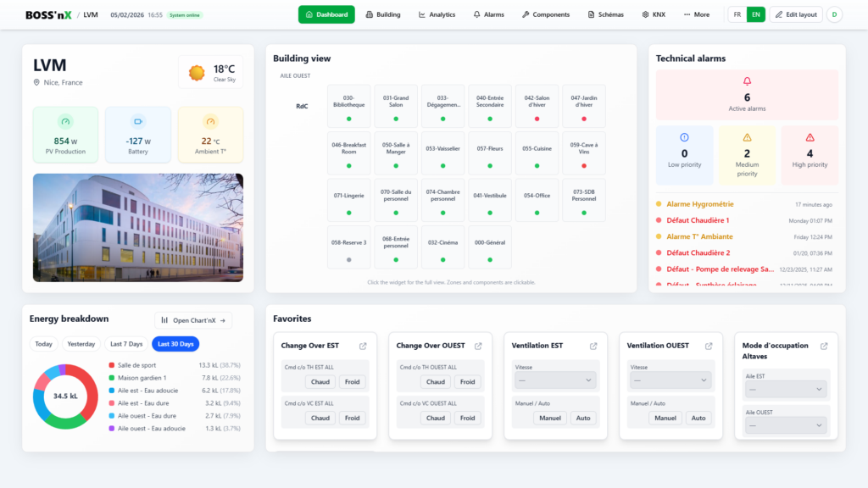Open the Aile EST occupation mode dropdown

click(x=783, y=389)
